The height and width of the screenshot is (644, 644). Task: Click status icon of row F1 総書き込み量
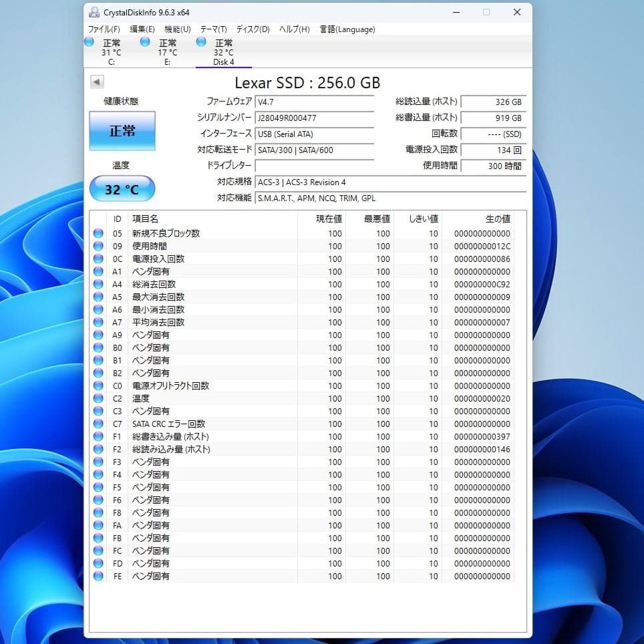[98, 437]
